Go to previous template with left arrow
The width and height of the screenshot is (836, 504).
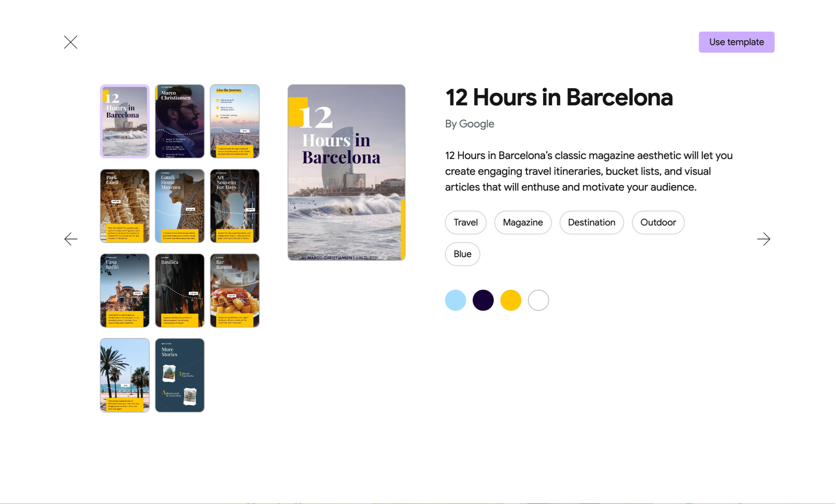coord(71,239)
